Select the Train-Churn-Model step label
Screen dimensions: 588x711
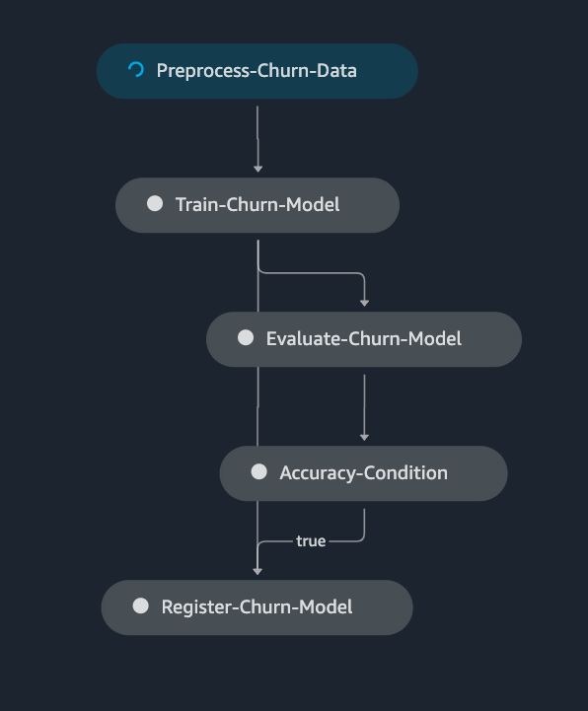pos(257,204)
